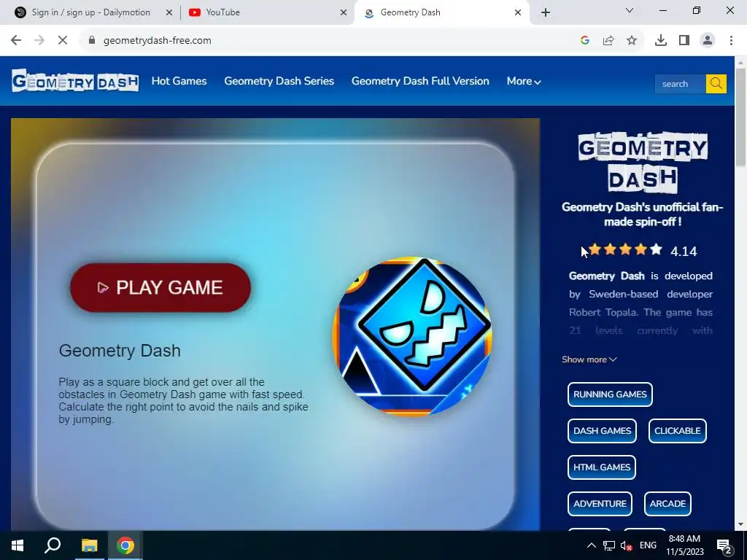Click the muted volume tray icon
The image size is (747, 560).
[627, 545]
